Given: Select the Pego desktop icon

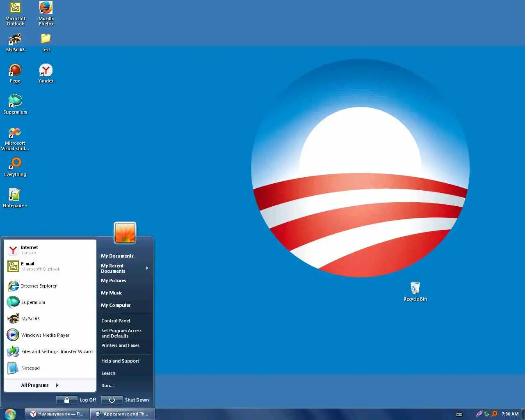Looking at the screenshot, I should click(x=15, y=74).
